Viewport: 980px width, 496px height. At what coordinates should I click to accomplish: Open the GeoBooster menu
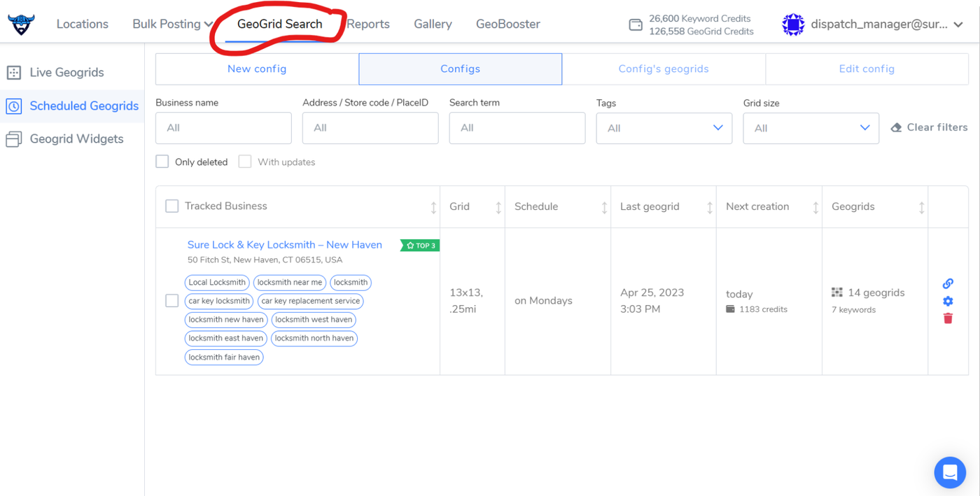[508, 24]
